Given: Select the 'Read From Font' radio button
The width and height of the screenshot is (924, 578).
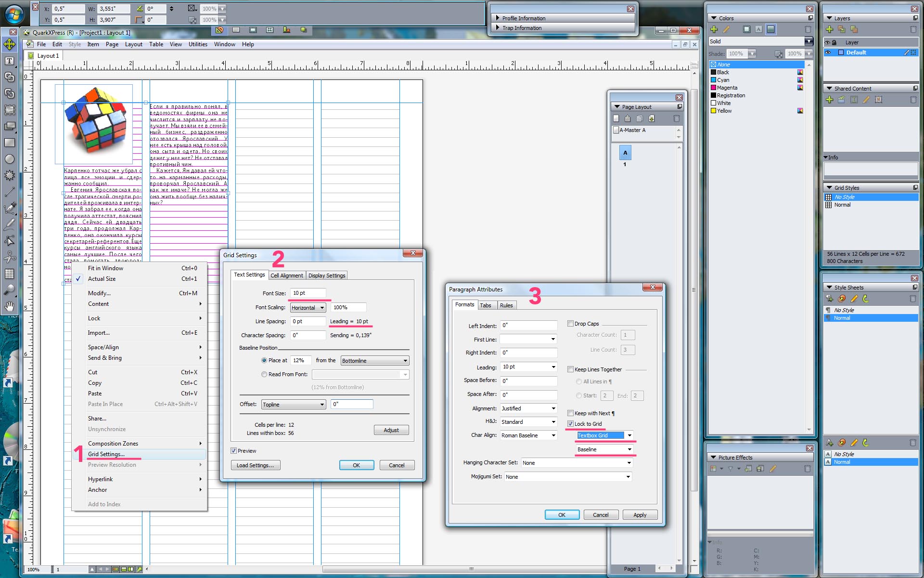Looking at the screenshot, I should 264,374.
